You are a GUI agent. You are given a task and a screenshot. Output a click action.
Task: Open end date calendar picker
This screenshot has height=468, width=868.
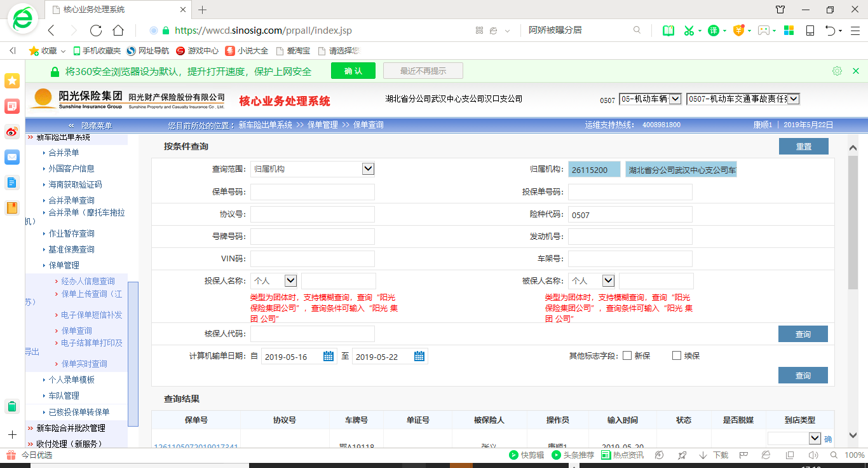[x=419, y=356]
